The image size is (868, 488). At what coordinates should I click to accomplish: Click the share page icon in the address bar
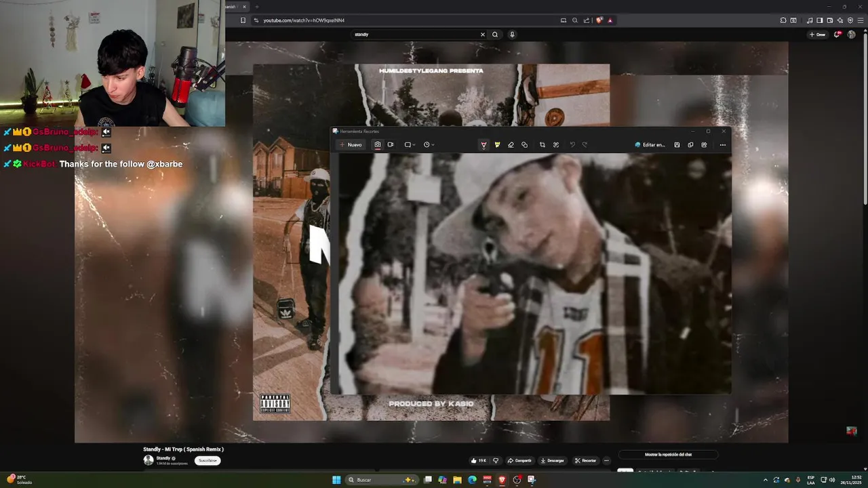coord(587,20)
